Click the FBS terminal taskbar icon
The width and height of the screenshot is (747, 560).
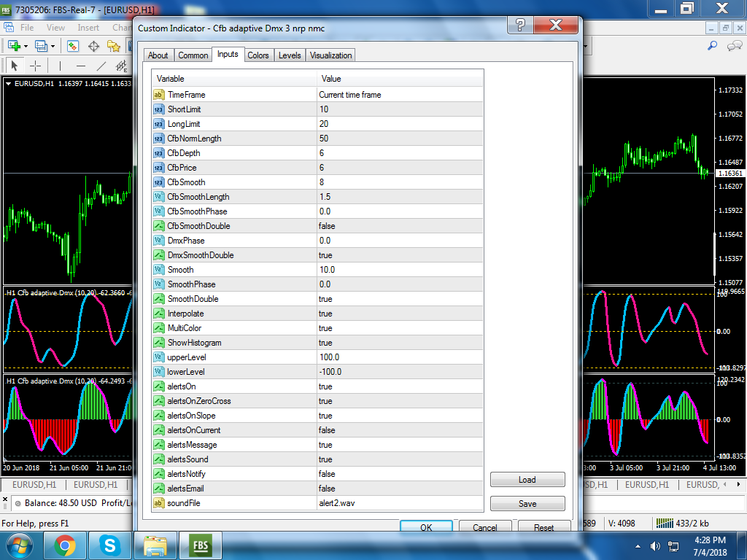tap(200, 545)
